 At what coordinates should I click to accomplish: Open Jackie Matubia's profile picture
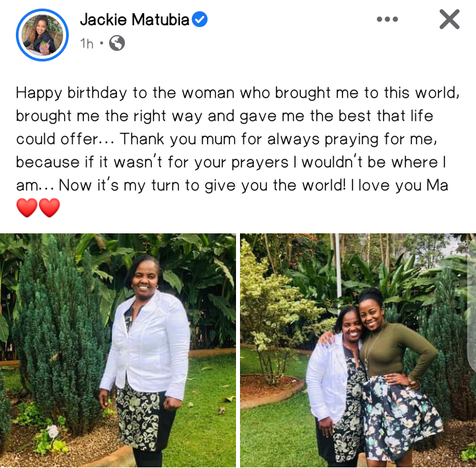coord(42,35)
